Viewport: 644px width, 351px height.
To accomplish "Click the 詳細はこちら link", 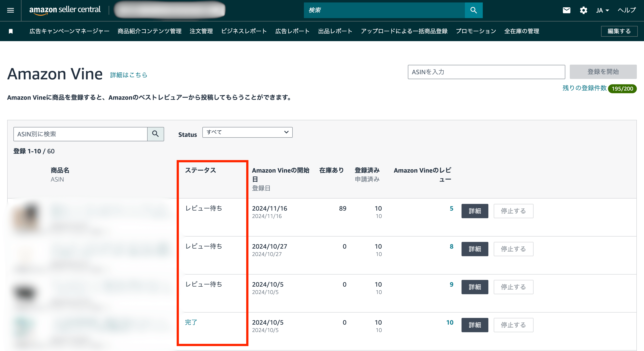I will click(x=129, y=75).
